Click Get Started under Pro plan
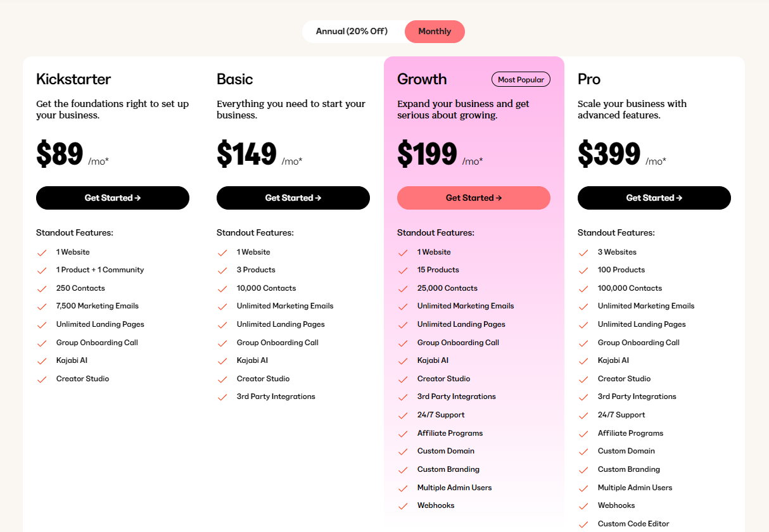The image size is (769, 532). point(654,198)
